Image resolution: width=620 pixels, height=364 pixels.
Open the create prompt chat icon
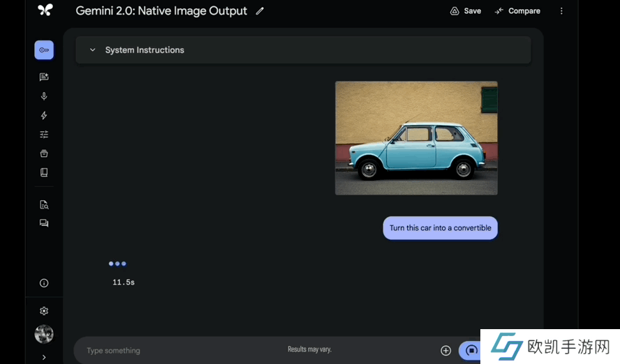click(x=44, y=77)
